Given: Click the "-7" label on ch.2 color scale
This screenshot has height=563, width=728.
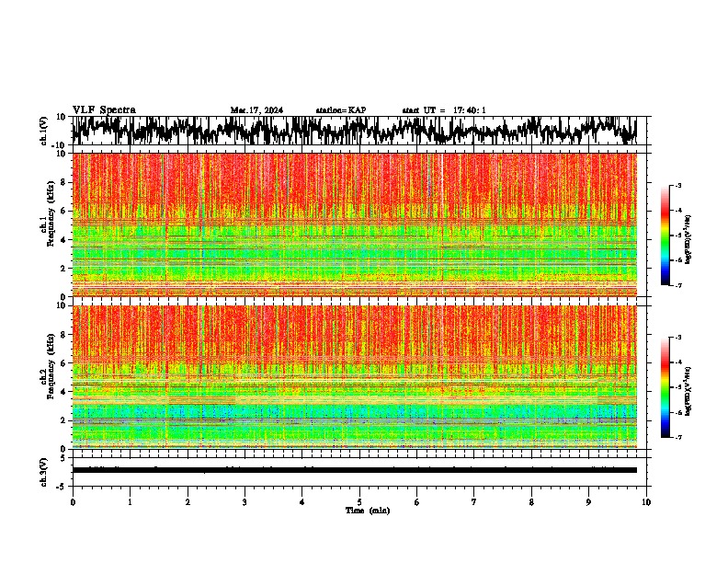Looking at the screenshot, I should pyautogui.click(x=677, y=437).
